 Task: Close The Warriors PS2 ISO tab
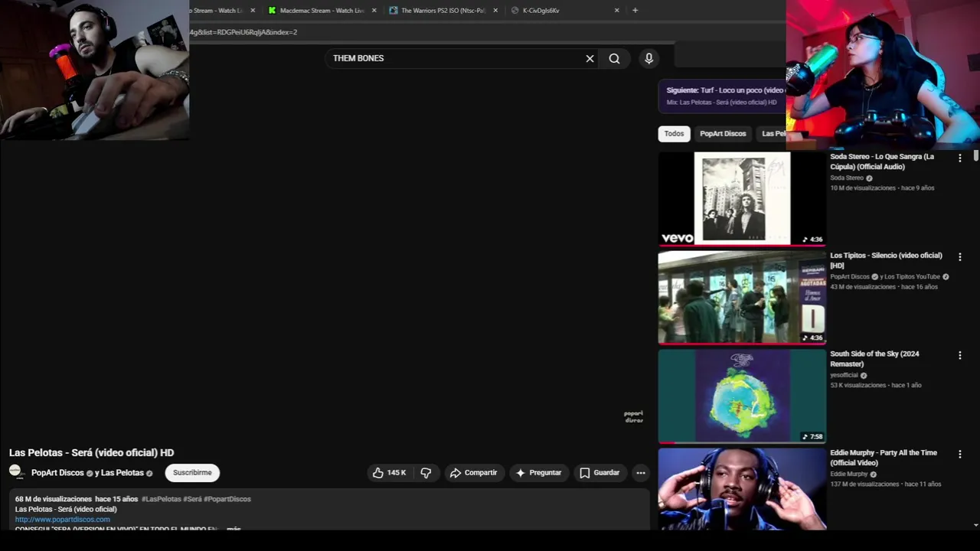click(495, 11)
